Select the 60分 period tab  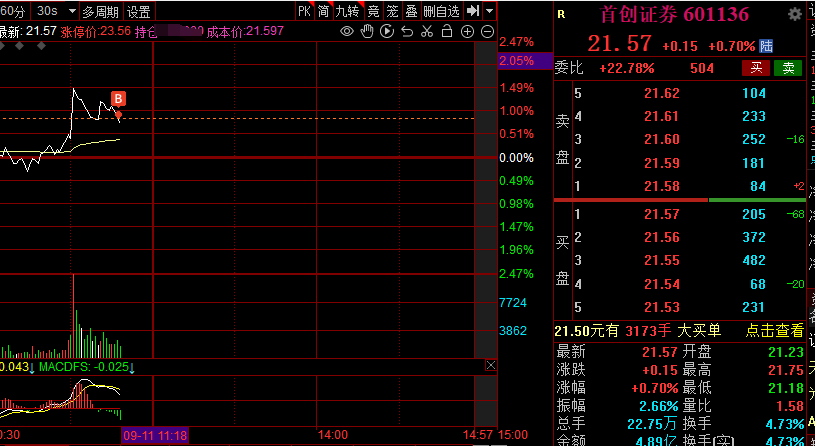click(x=14, y=10)
